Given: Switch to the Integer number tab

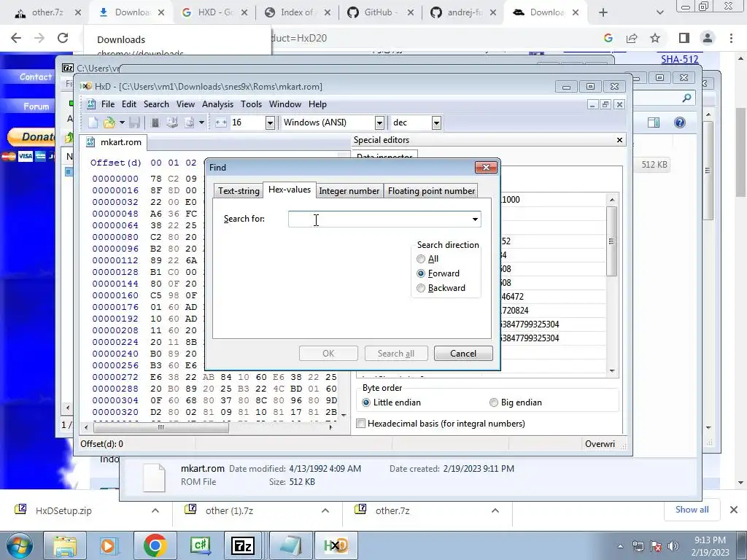Looking at the screenshot, I should coord(349,191).
